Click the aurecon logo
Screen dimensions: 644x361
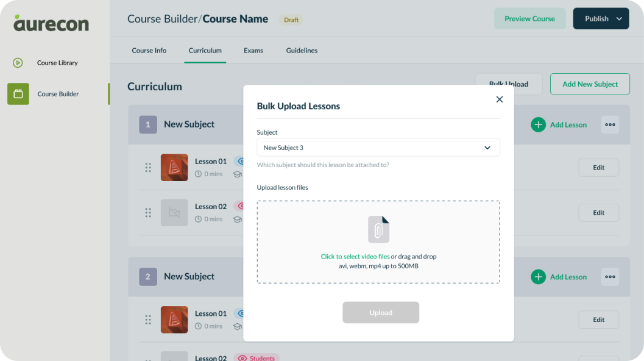pyautogui.click(x=51, y=23)
